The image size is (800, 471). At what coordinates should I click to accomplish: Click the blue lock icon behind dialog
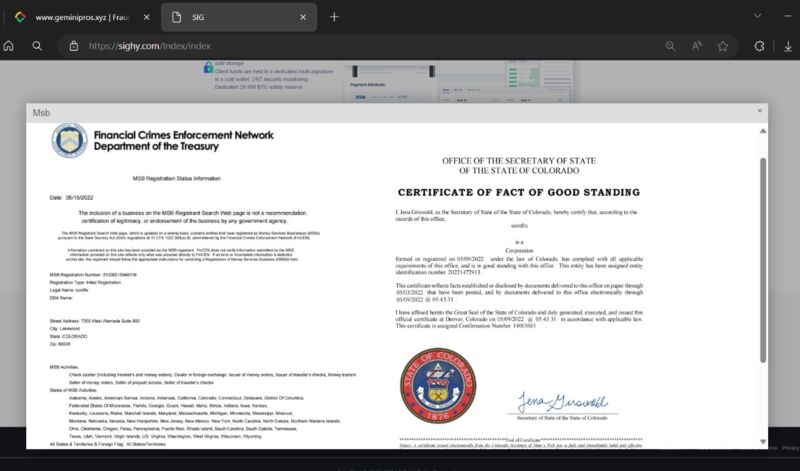pyautogui.click(x=208, y=67)
